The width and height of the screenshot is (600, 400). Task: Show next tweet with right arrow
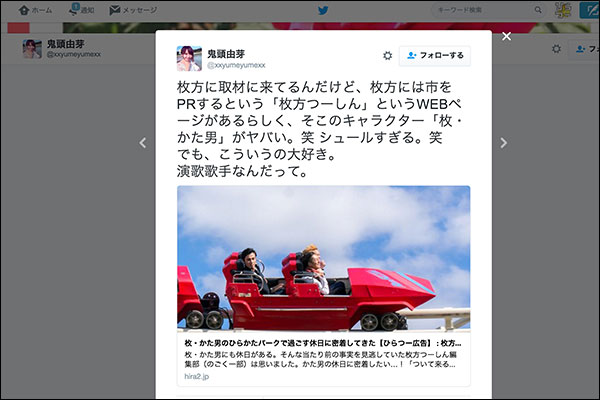504,143
